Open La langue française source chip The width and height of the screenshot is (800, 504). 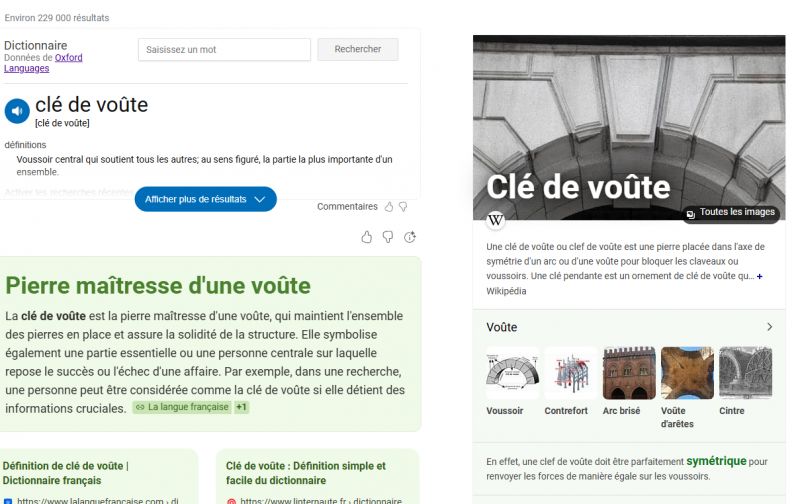point(182,407)
